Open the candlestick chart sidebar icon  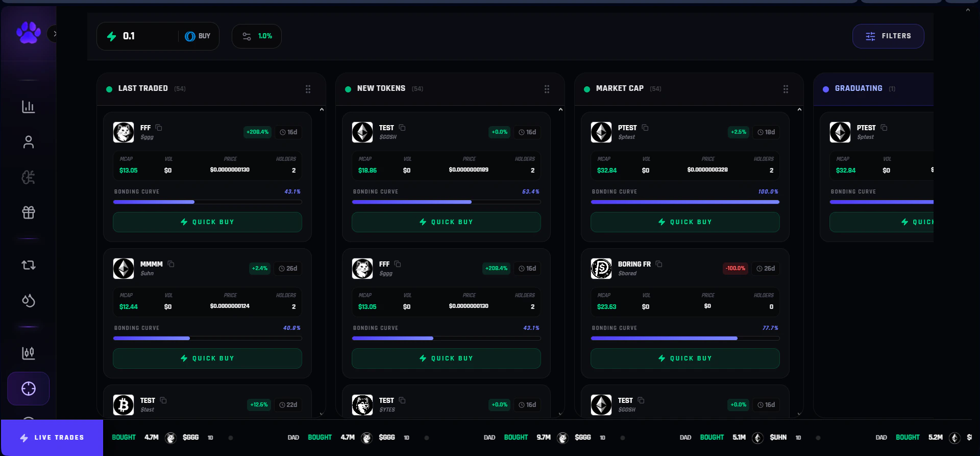point(29,353)
